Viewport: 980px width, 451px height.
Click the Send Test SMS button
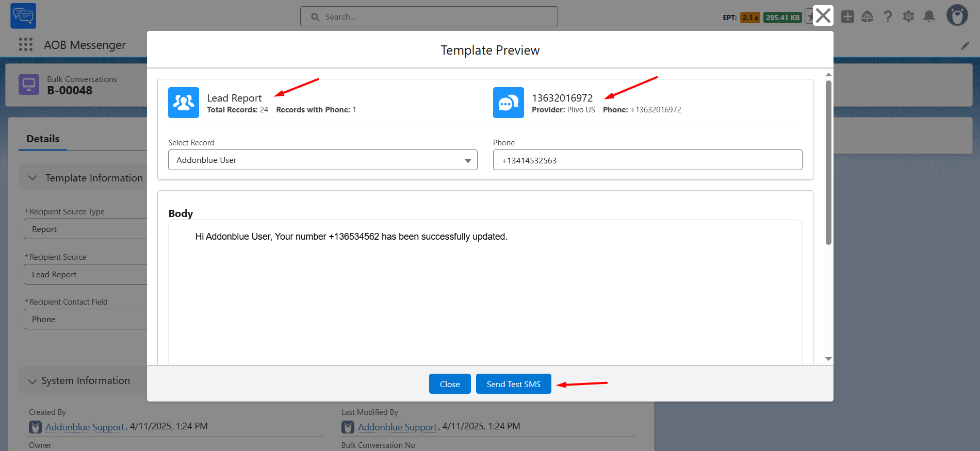click(514, 384)
